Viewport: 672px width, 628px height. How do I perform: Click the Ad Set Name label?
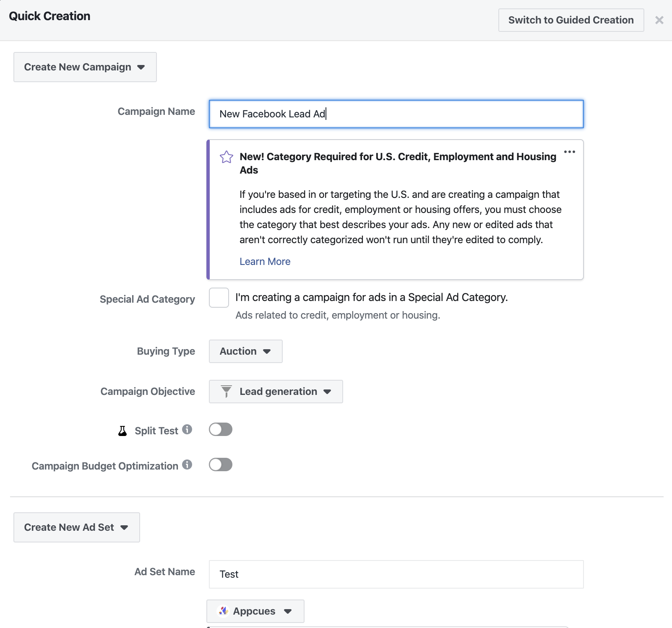[165, 572]
